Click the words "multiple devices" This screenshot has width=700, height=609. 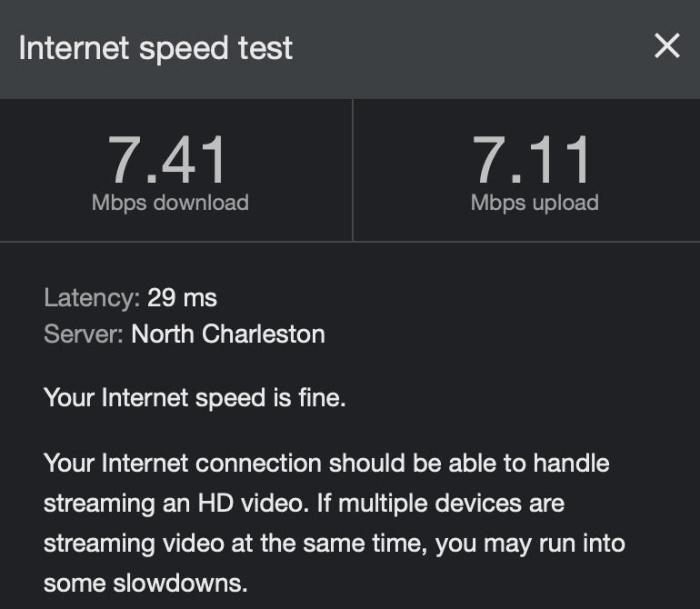click(x=476, y=503)
